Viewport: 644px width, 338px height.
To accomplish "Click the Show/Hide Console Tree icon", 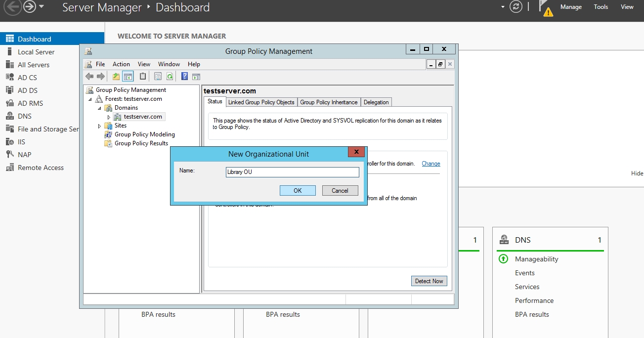I will click(128, 77).
